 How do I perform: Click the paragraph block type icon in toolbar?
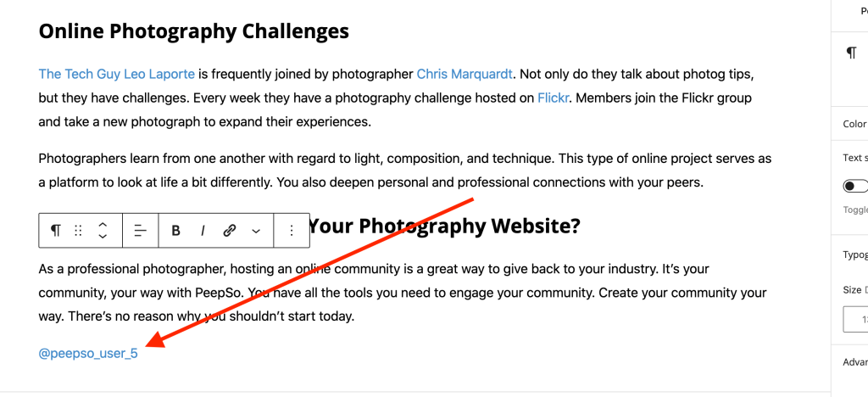tap(56, 231)
